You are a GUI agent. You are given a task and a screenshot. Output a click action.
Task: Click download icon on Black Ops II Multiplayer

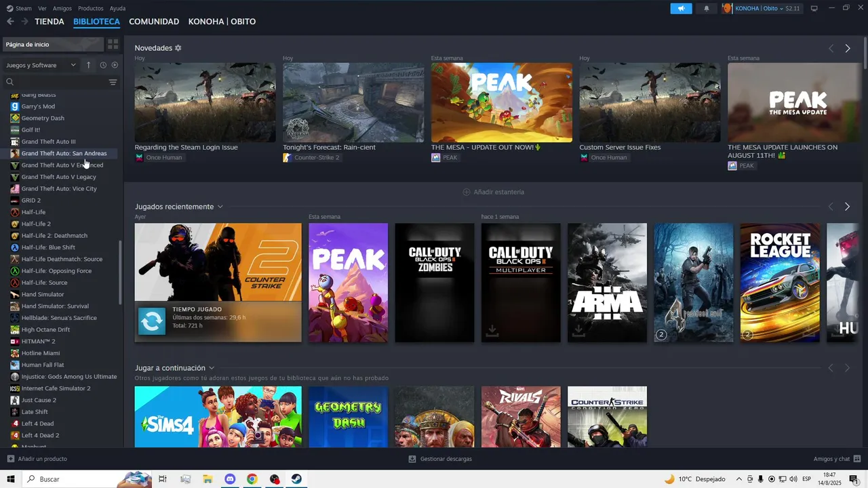[x=492, y=330]
